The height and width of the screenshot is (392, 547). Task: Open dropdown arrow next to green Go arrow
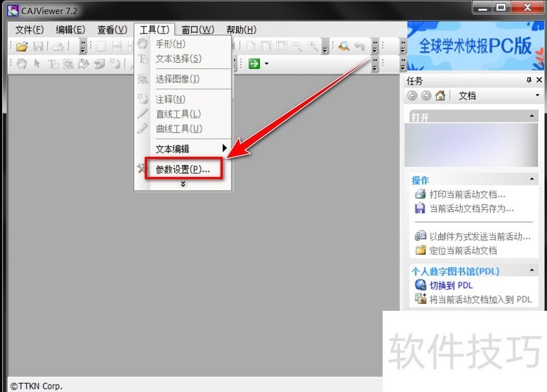coord(267,64)
